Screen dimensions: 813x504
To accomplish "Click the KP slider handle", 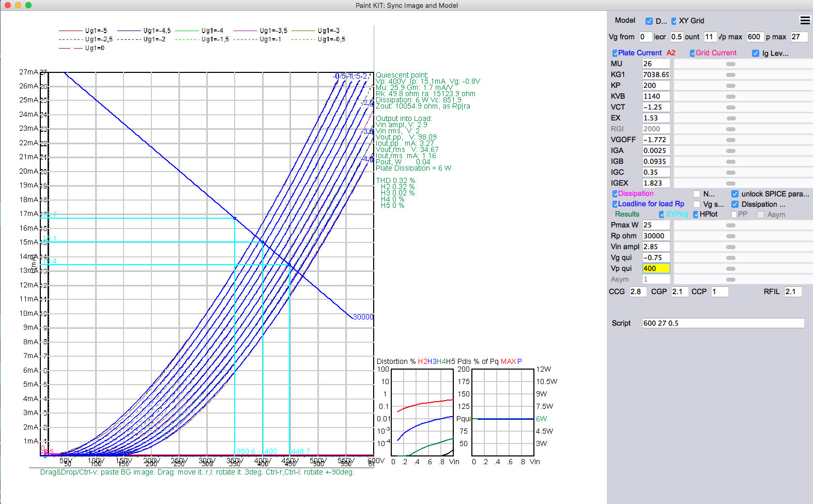I will pyautogui.click(x=731, y=86).
